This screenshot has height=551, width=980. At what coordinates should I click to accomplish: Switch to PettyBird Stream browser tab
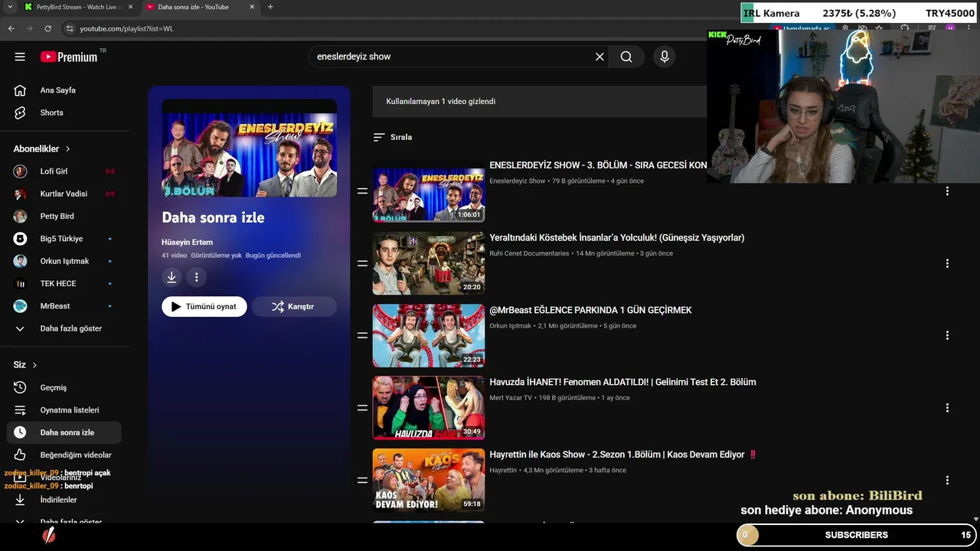click(x=77, y=7)
